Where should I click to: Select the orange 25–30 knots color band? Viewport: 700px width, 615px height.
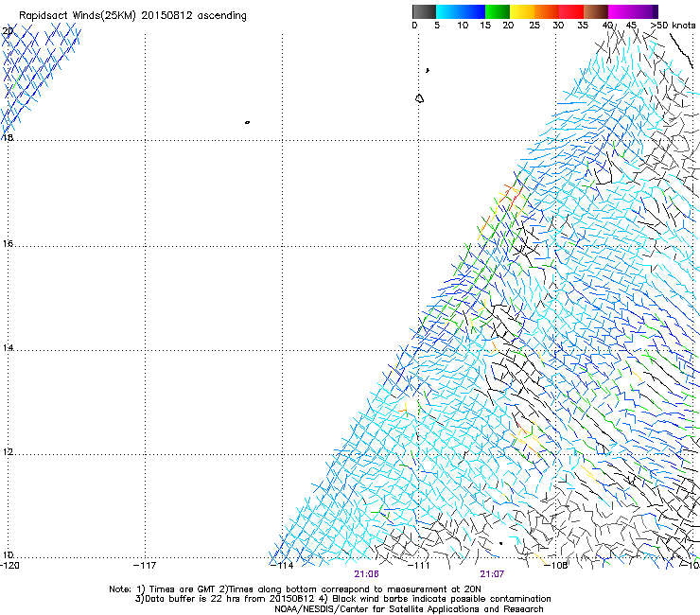547,11
